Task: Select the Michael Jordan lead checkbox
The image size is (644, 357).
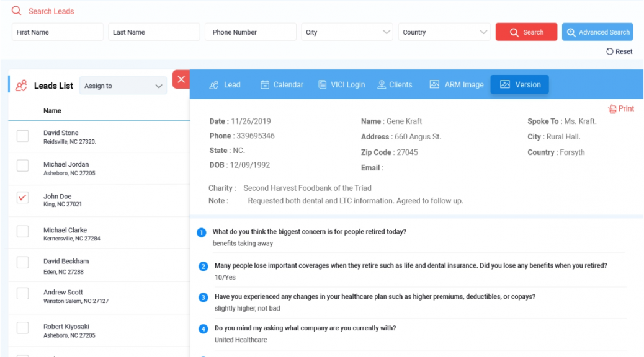Action: coord(22,165)
